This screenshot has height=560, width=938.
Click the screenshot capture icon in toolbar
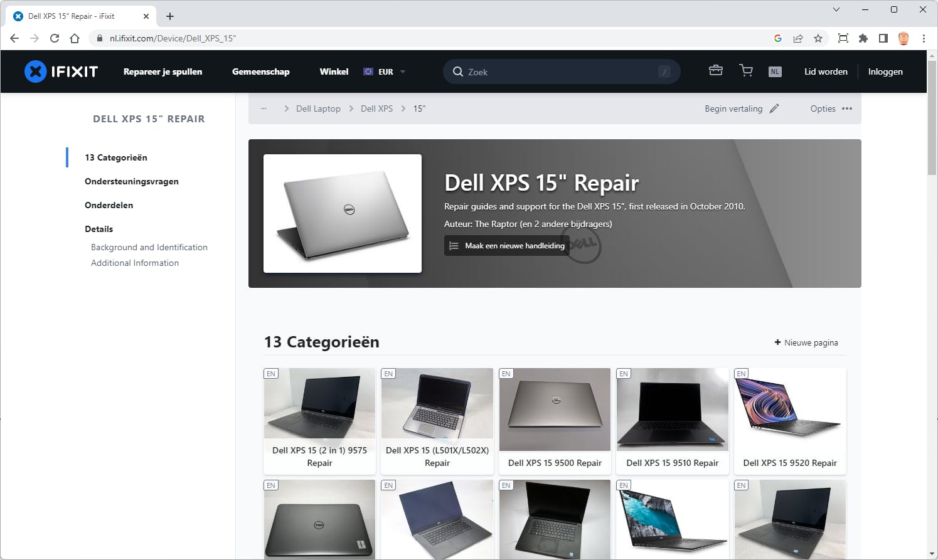pyautogui.click(x=843, y=38)
